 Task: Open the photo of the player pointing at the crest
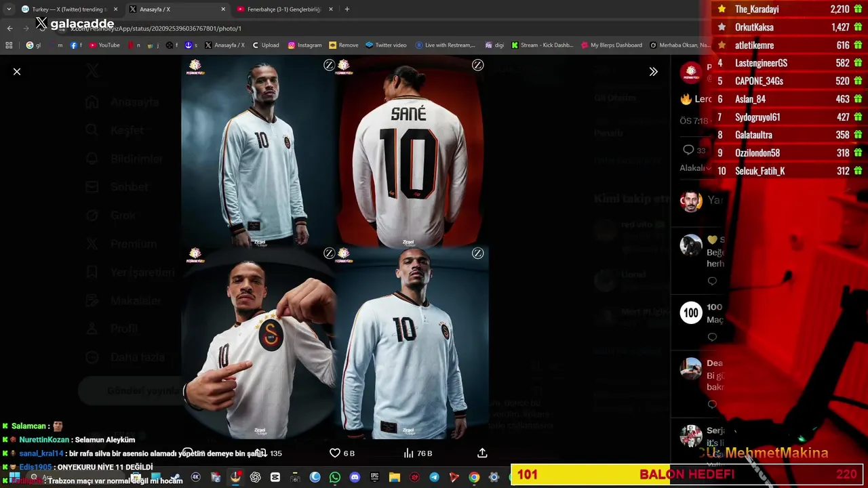pos(258,342)
